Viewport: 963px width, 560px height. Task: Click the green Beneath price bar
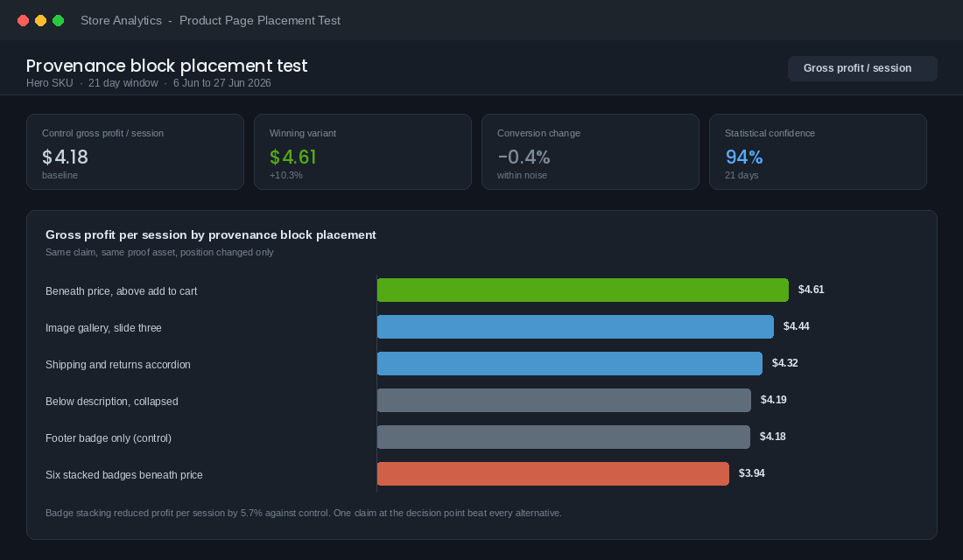(583, 290)
